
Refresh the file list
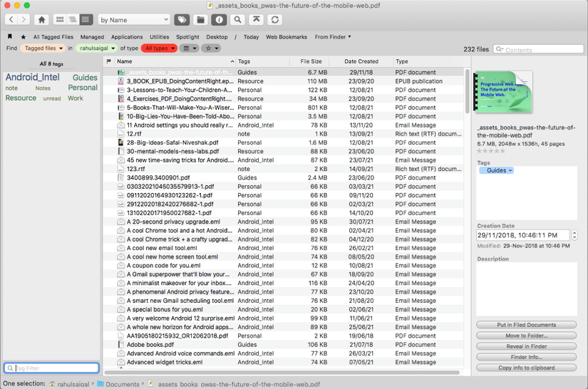click(275, 19)
